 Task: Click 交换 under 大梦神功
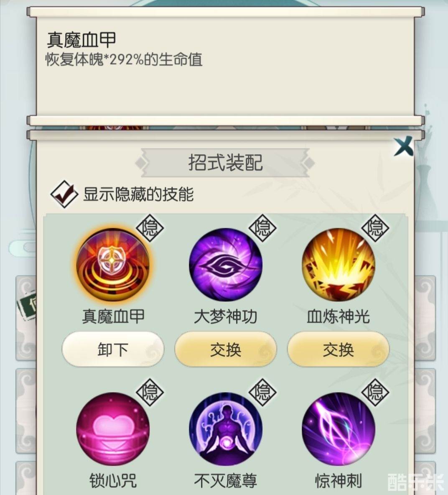coord(226,349)
